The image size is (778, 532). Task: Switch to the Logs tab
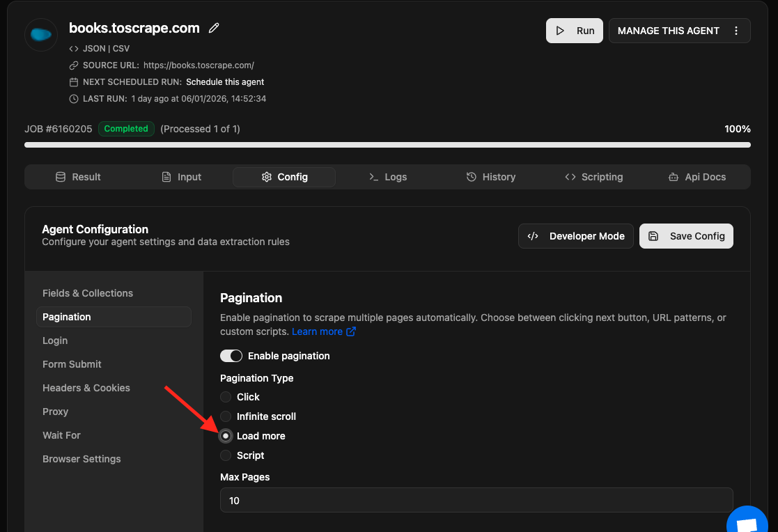pyautogui.click(x=388, y=177)
